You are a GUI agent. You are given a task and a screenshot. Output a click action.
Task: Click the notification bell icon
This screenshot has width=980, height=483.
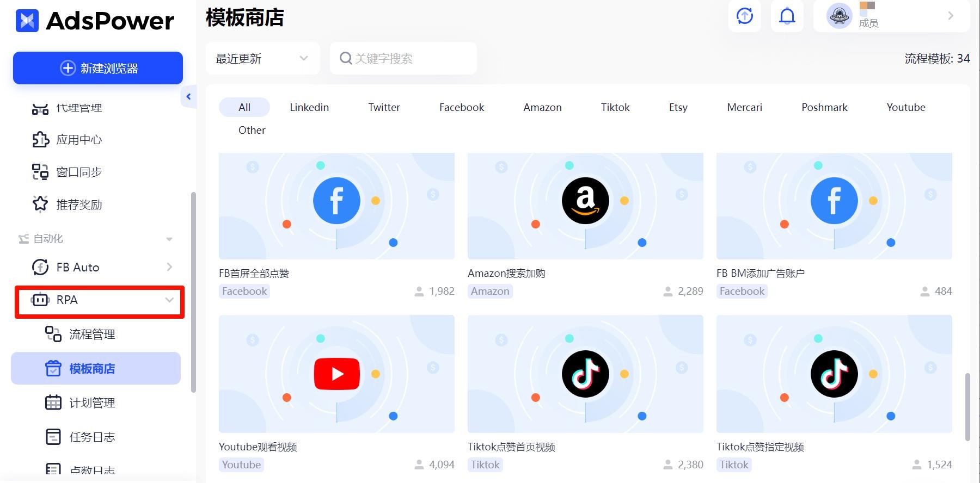pos(787,16)
